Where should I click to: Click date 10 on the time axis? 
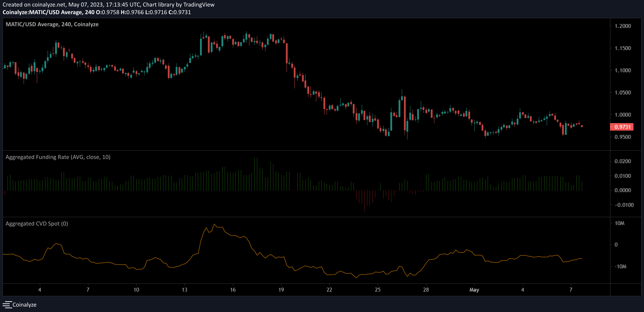coord(136,290)
